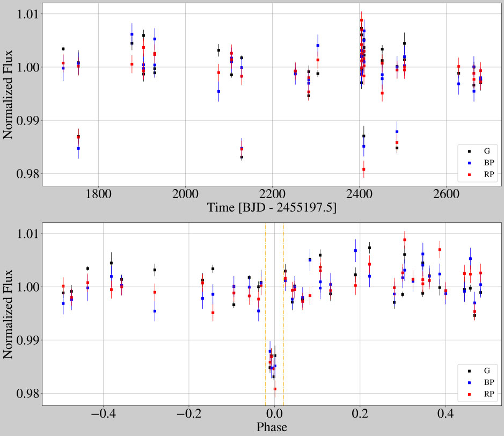
Task: Click the 0.98 y-axis tick in bottom plot
Action: (24, 394)
